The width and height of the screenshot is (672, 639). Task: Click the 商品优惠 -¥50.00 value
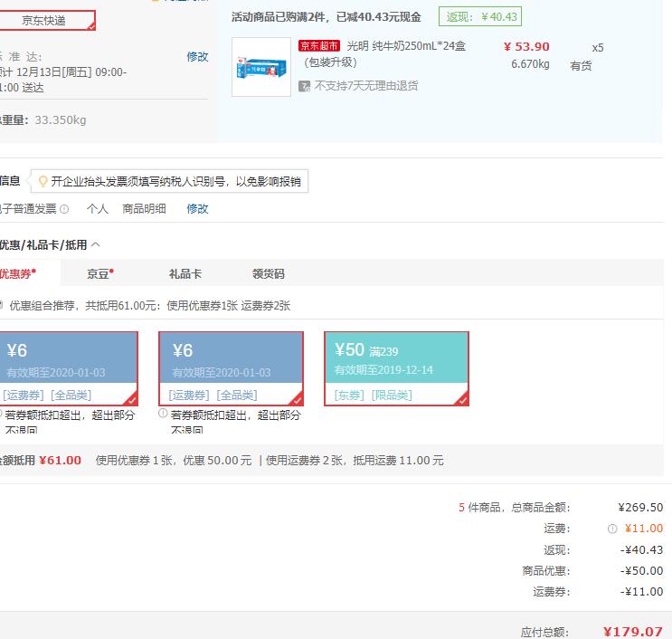pos(641,571)
